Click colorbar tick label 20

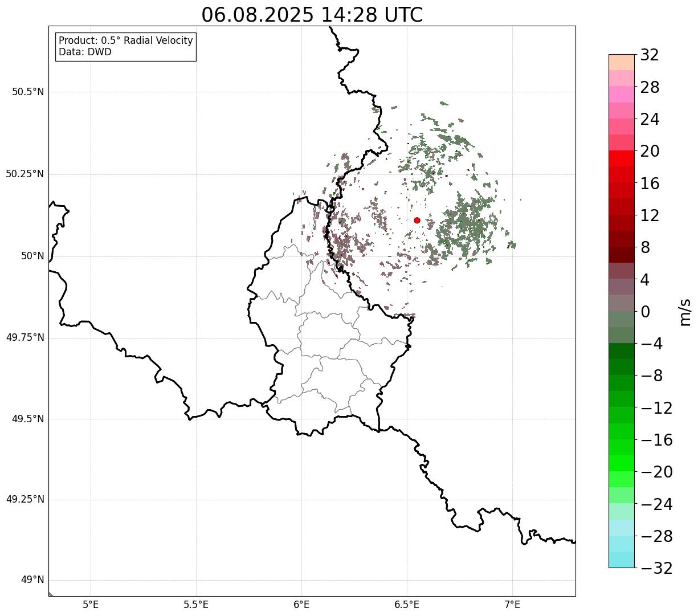point(650,152)
